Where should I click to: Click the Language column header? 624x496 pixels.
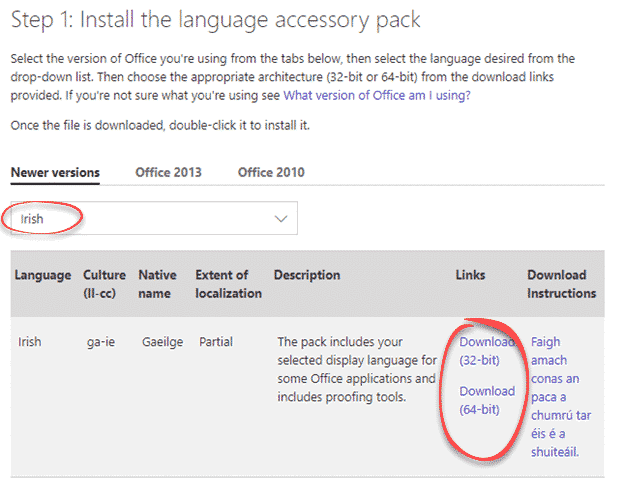(x=43, y=275)
